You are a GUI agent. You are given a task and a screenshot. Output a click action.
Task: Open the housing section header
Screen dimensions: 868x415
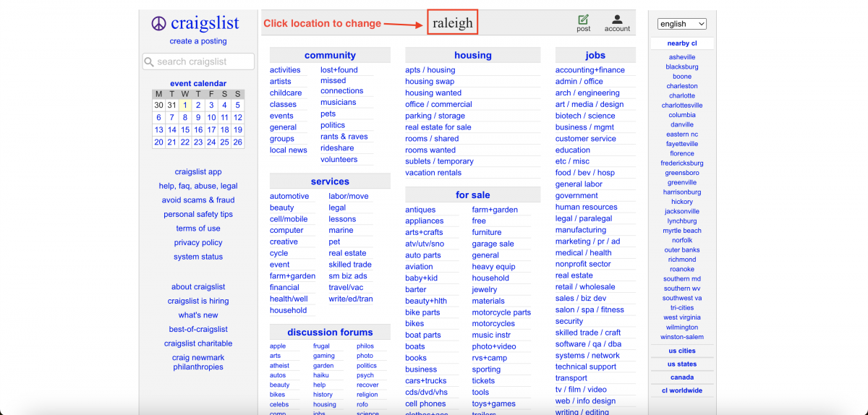click(x=472, y=56)
